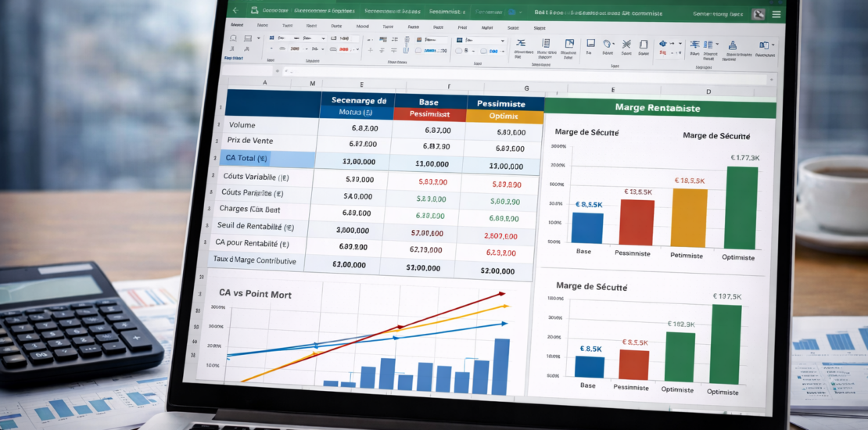Open the dropdown arrow next to the paste icons
Image resolution: width=868 pixels, height=430 pixels.
click(x=259, y=38)
